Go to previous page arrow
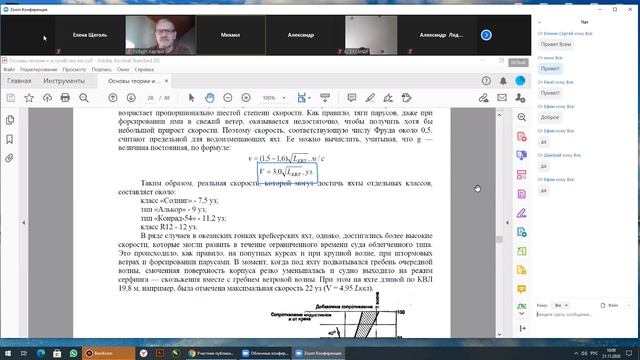The image size is (640, 360). [x=113, y=98]
